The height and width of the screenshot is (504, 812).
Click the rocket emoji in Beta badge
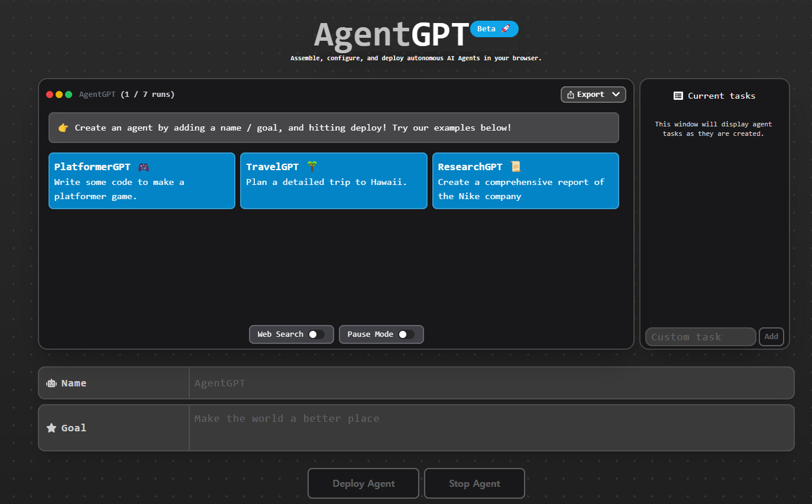[506, 29]
